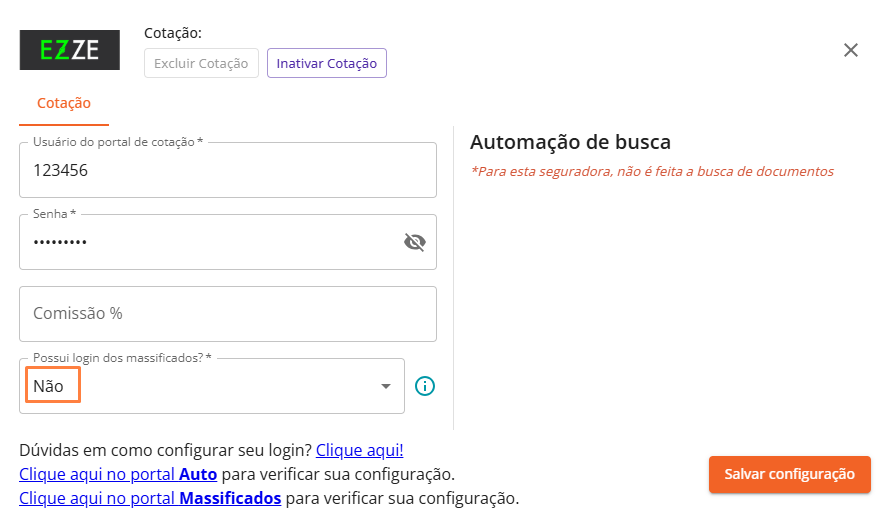Image resolution: width=888 pixels, height=525 pixels.
Task: Click the EZZE insurer logo
Action: click(x=69, y=50)
